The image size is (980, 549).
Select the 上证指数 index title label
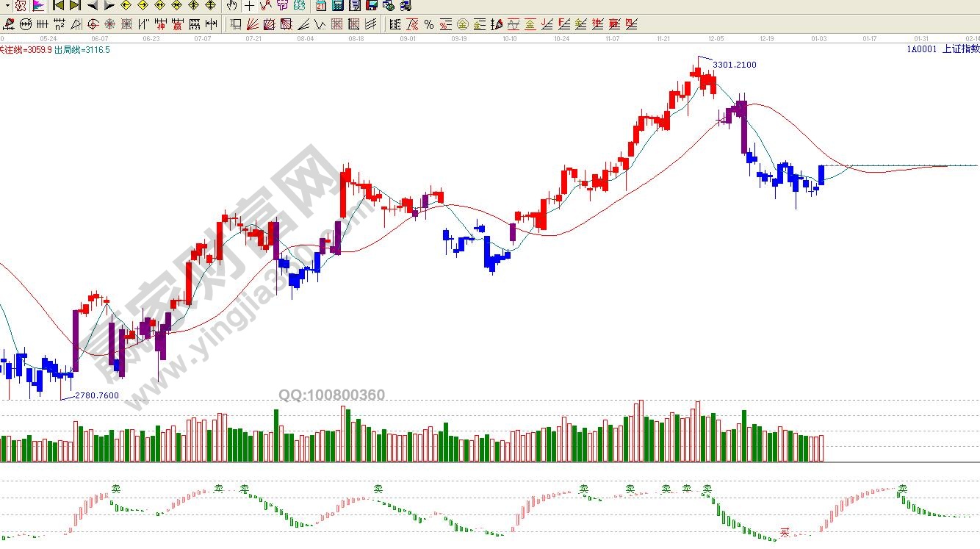pyautogui.click(x=961, y=49)
